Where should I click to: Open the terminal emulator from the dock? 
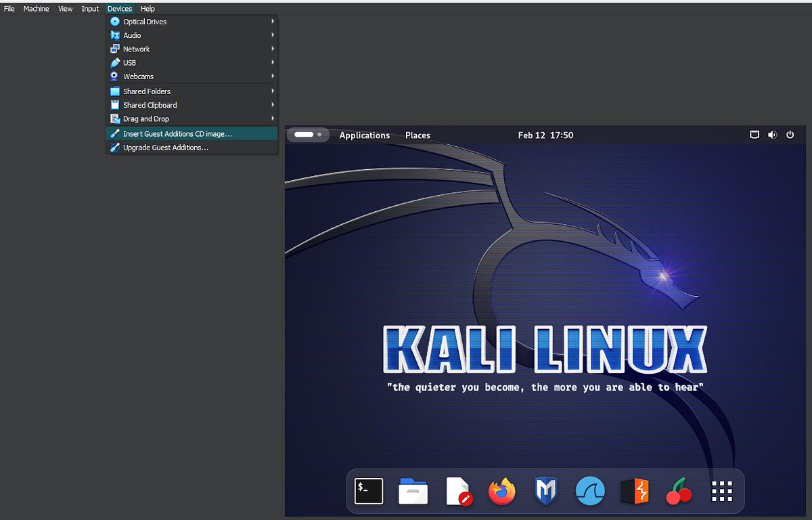point(369,492)
